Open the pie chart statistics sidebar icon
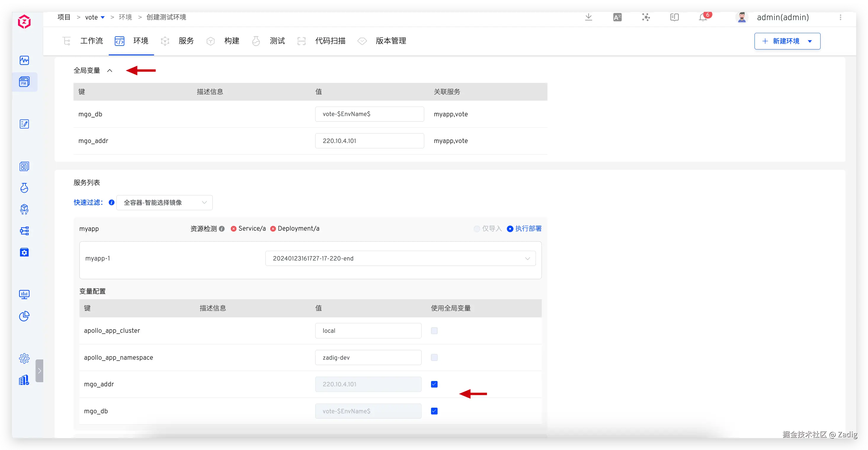This screenshot has height=450, width=868. pos(24,316)
